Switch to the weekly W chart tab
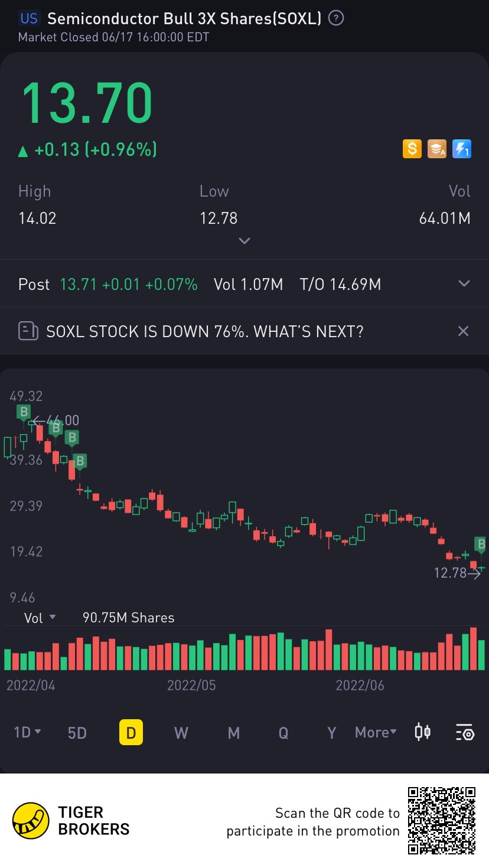489x868 pixels. tap(181, 733)
